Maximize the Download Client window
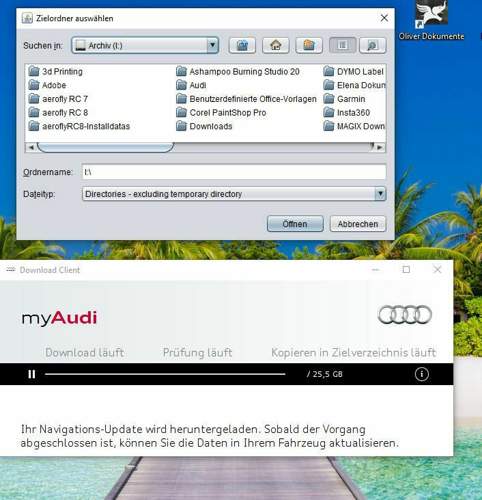 click(x=406, y=269)
